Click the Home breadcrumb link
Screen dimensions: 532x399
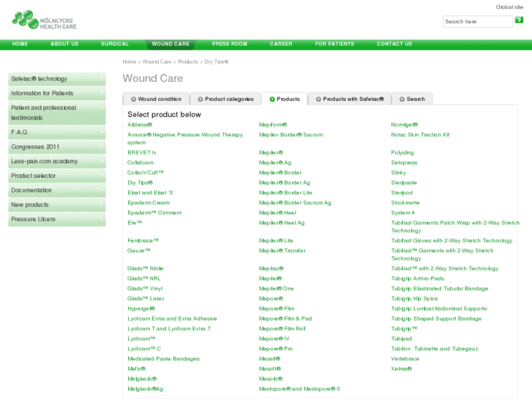[x=130, y=61]
